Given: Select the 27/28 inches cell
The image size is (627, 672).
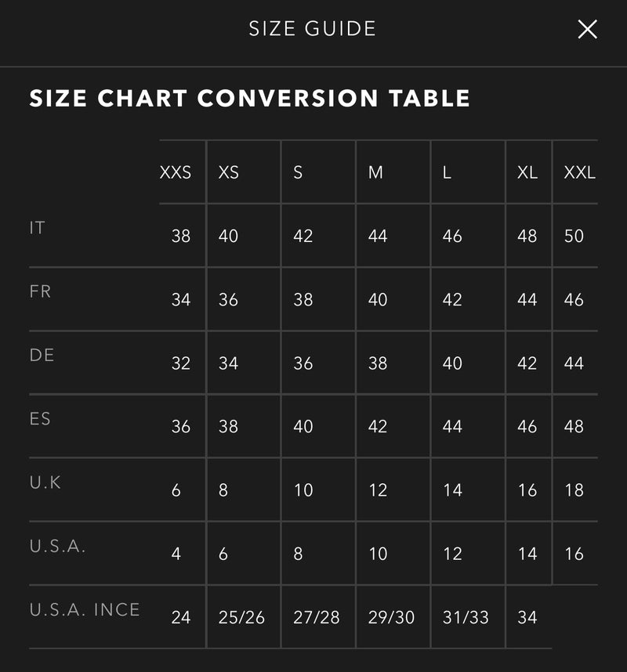Looking at the screenshot, I should click(317, 617).
